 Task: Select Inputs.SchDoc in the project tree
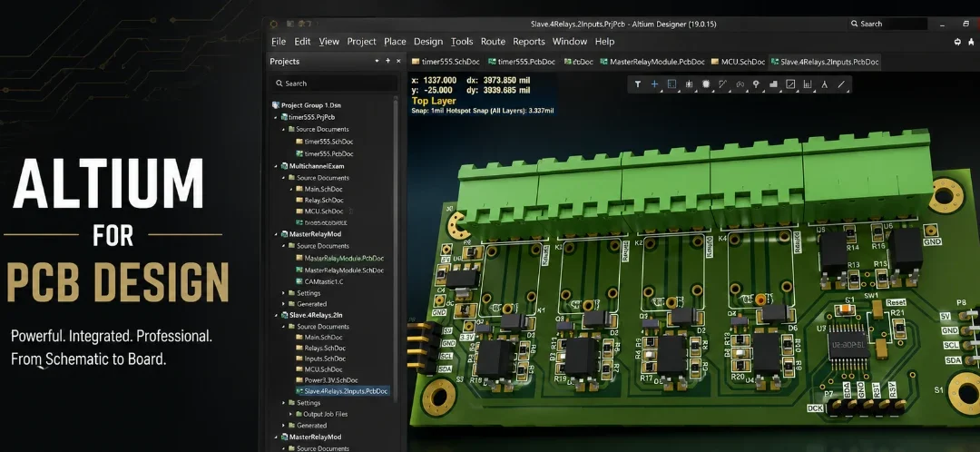tap(325, 359)
